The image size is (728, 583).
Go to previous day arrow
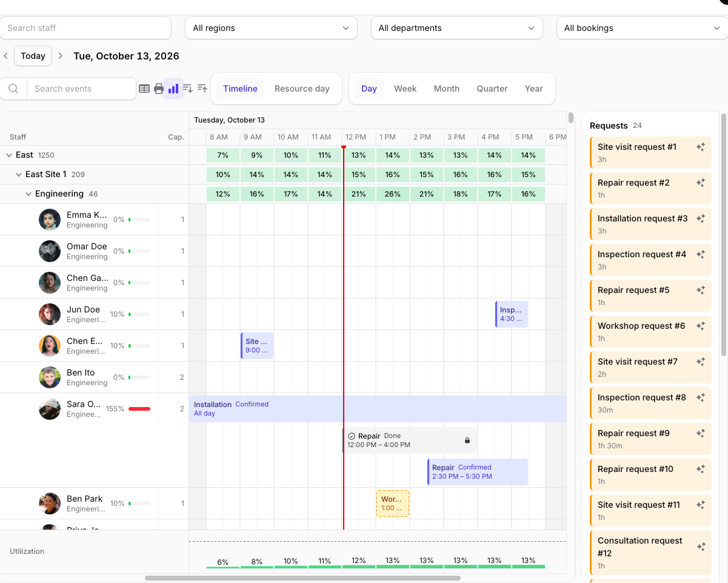click(x=5, y=56)
